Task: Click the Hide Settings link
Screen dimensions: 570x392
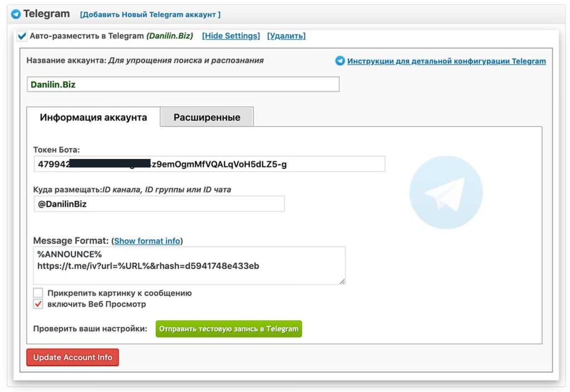Action: coord(231,36)
